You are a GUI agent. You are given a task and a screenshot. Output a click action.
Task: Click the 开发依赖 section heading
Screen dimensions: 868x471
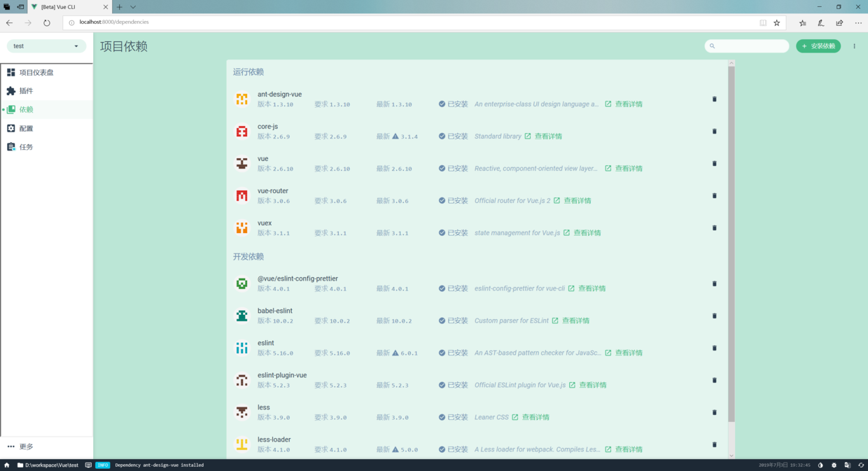(248, 257)
